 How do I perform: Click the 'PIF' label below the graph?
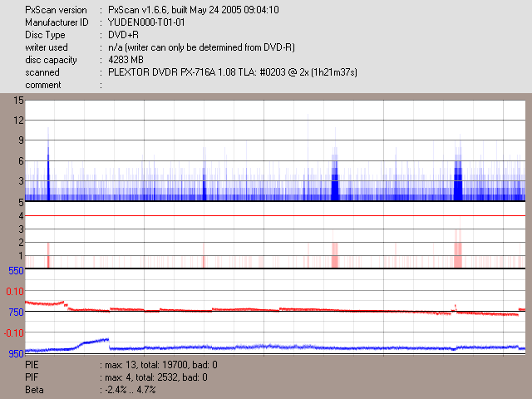coord(32,377)
